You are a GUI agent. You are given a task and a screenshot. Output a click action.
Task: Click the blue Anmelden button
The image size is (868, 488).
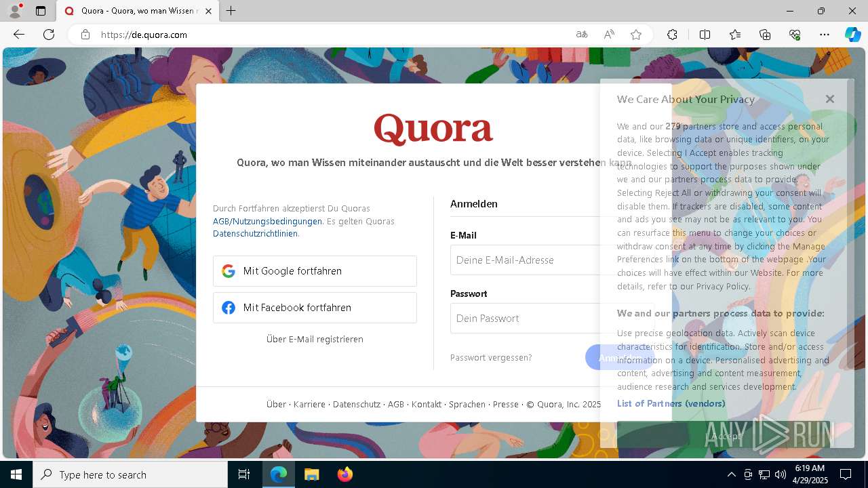(x=620, y=357)
